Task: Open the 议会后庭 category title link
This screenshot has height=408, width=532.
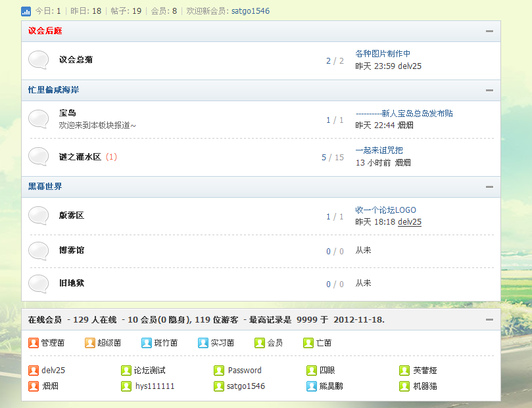Action: point(45,31)
